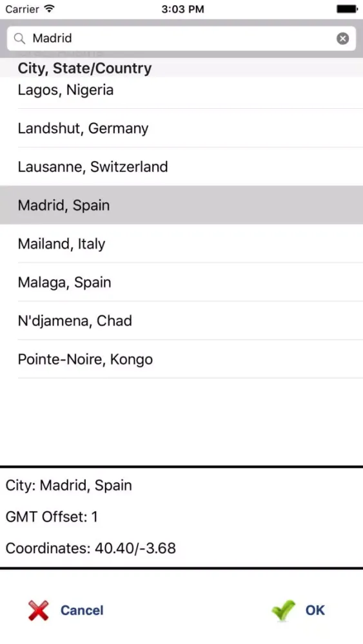Pick Mailand, Italy from the cities
This screenshot has height=644, width=363.
tap(181, 243)
